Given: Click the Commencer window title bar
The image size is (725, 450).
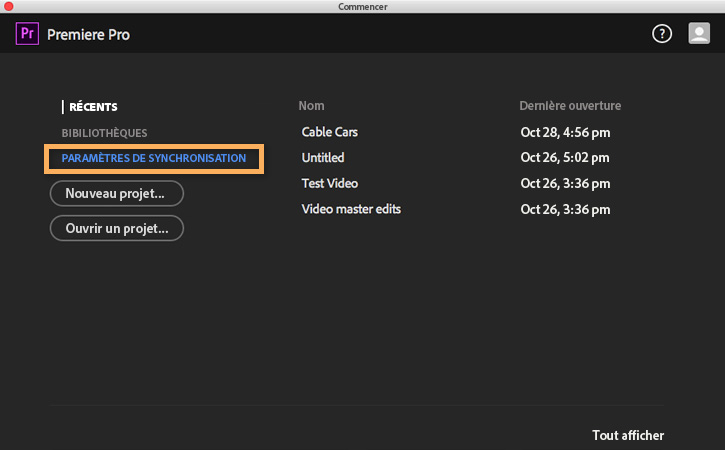Looking at the screenshot, I should pos(362,7).
